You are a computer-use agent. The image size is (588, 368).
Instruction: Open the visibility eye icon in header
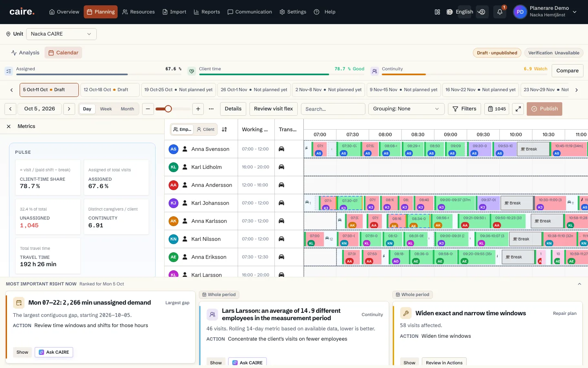(482, 12)
